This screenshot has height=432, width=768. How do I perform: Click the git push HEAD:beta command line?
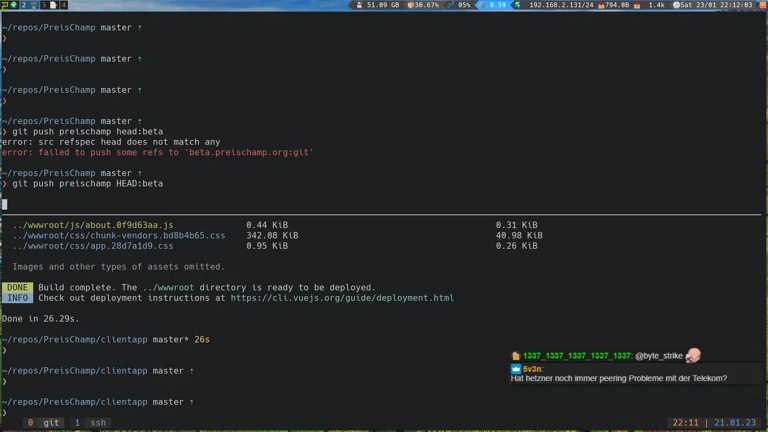click(88, 184)
